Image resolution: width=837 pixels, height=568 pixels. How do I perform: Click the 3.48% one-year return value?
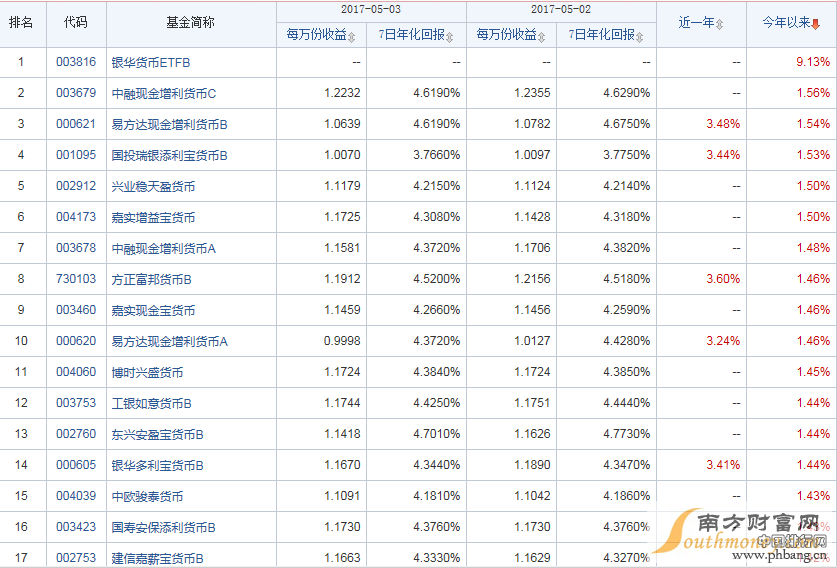tap(723, 124)
